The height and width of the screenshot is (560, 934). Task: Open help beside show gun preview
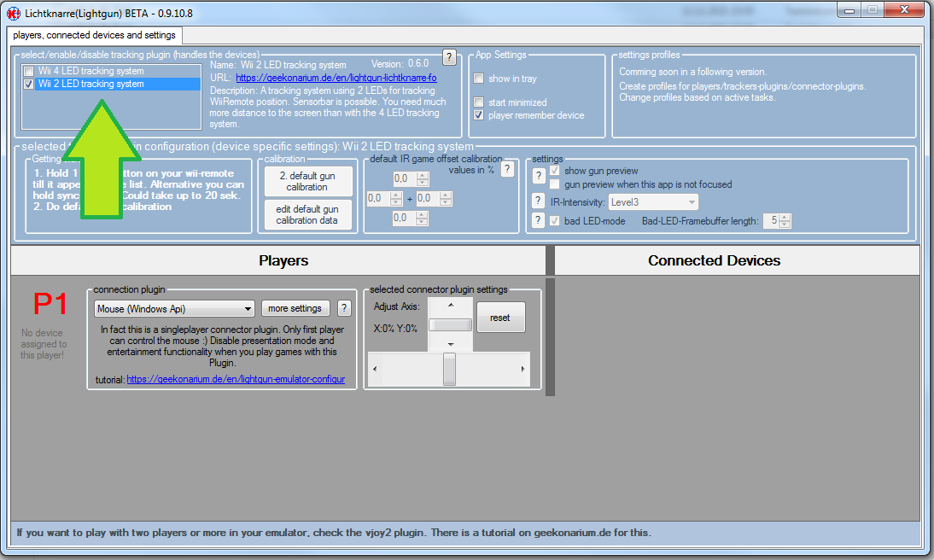tap(539, 176)
